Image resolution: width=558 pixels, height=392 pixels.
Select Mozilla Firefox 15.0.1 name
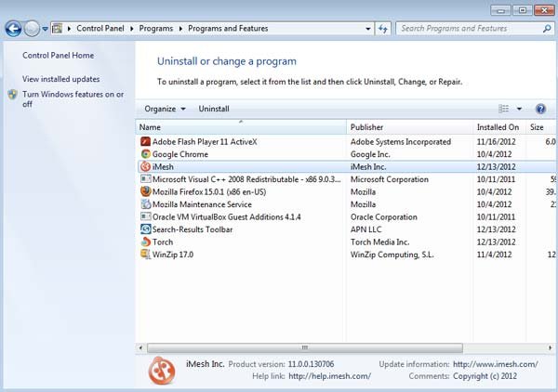click(209, 192)
